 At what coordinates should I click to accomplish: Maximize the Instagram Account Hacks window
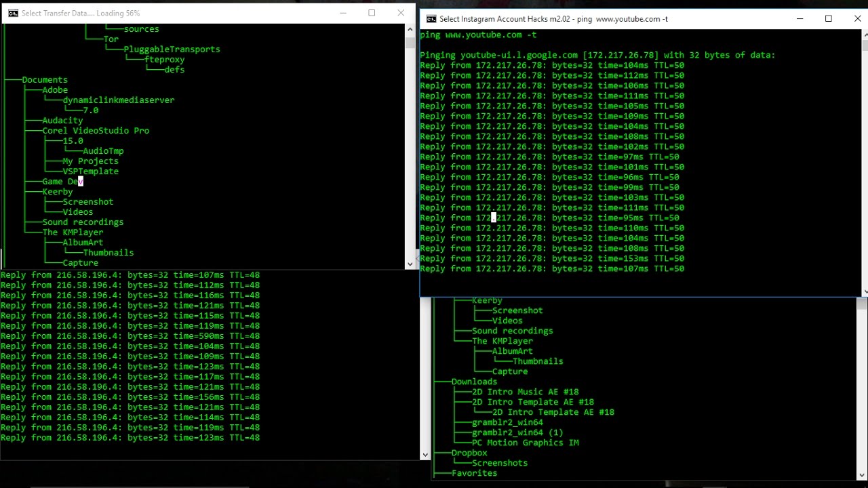click(x=828, y=19)
